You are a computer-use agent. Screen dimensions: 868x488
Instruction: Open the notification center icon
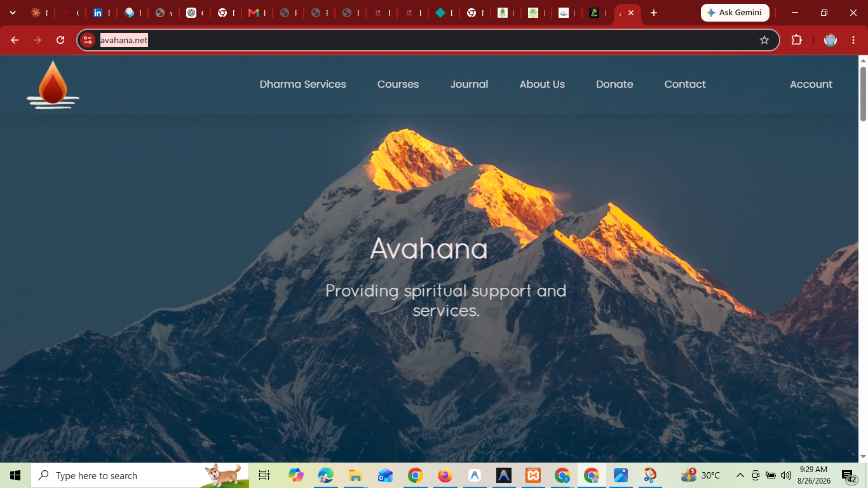click(850, 476)
